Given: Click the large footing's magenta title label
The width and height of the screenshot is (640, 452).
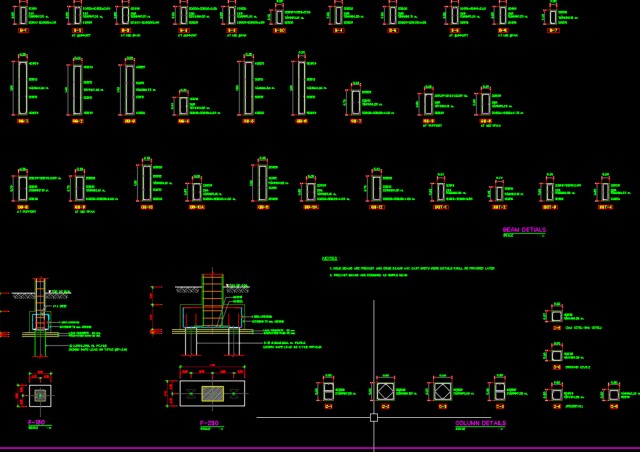Looking at the screenshot, I should pos(210,424).
